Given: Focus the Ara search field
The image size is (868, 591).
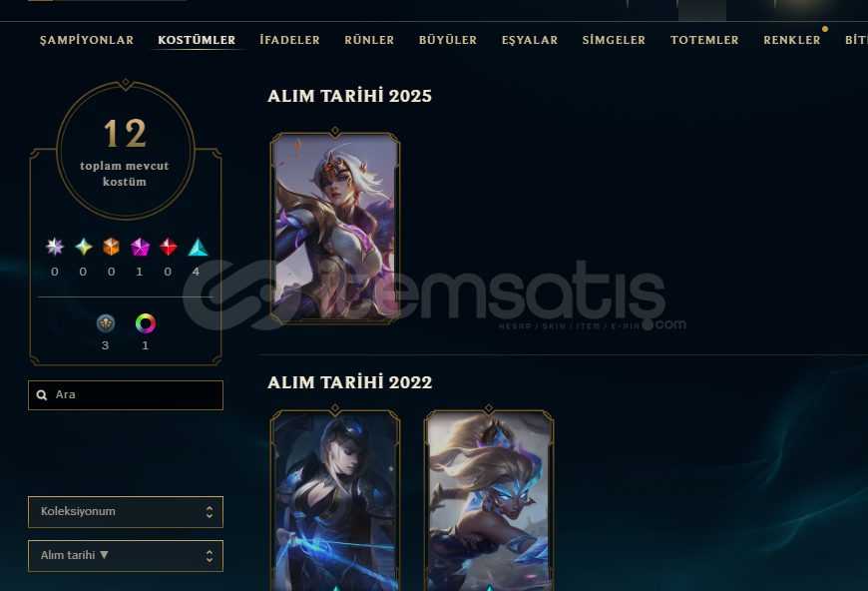Looking at the screenshot, I should [x=126, y=395].
